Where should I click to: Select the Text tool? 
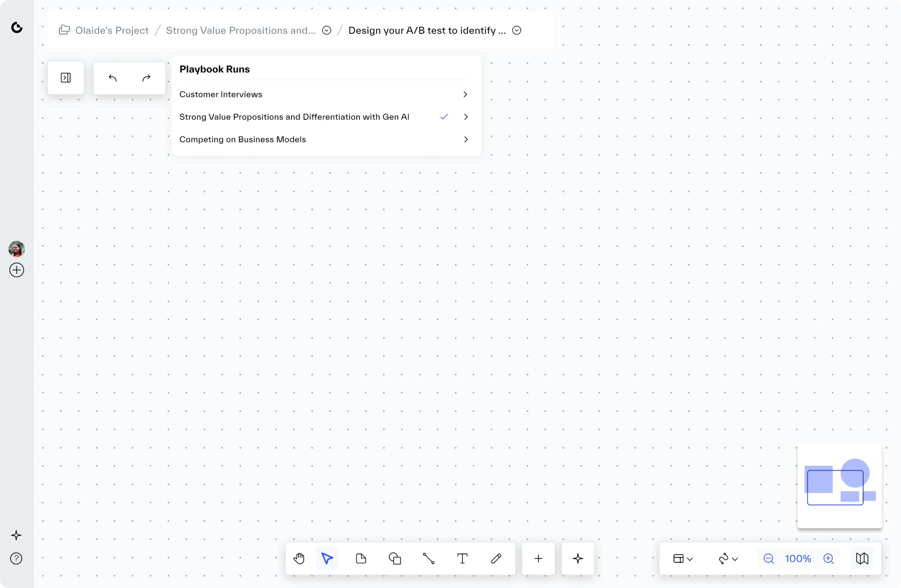463,559
